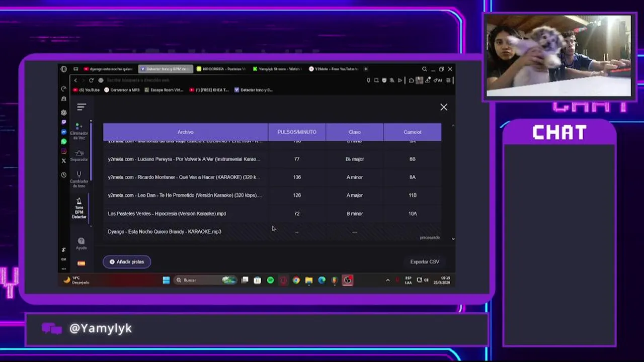Open the Cambiador de tono tool
The width and height of the screenshot is (644, 362).
79,179
